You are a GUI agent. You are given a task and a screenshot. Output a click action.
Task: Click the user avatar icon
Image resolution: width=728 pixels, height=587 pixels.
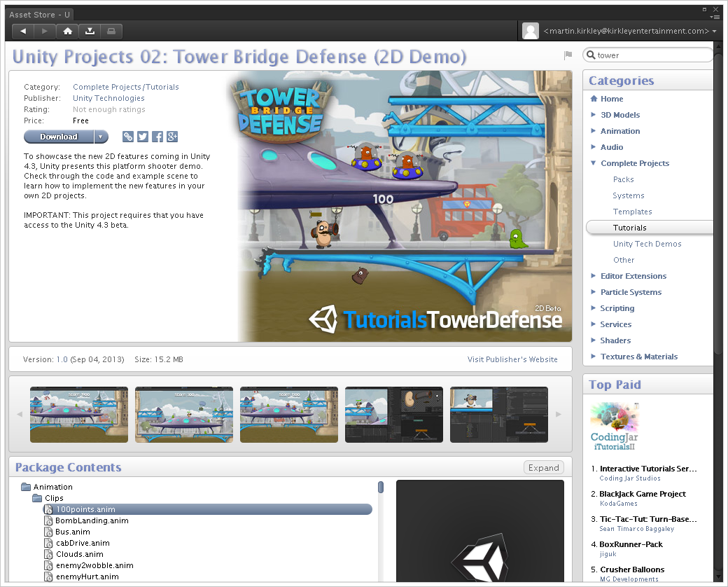point(530,31)
